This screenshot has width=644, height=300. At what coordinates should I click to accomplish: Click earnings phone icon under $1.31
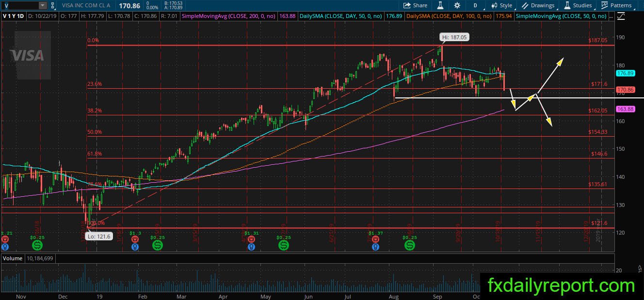point(251,239)
